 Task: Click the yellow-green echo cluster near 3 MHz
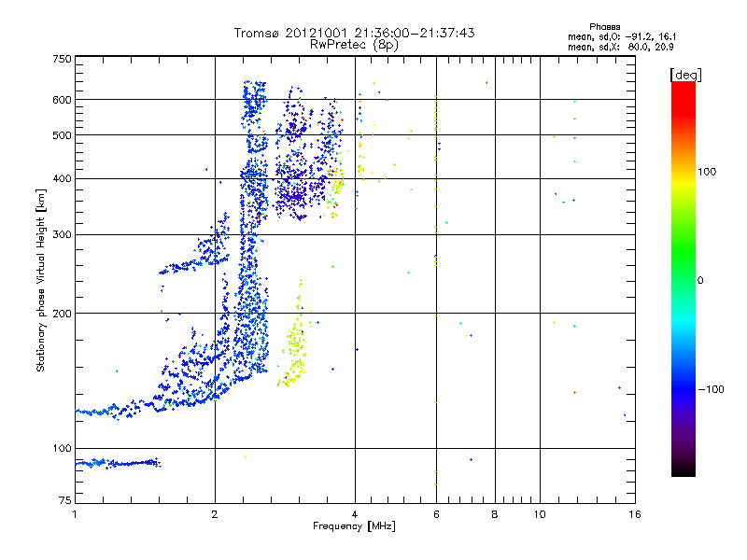click(x=295, y=343)
